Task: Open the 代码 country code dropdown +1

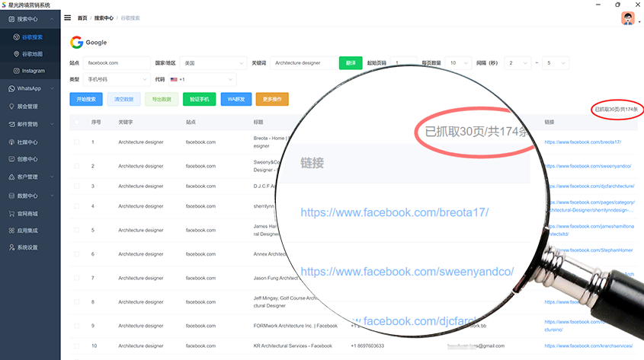Action: click(x=203, y=79)
